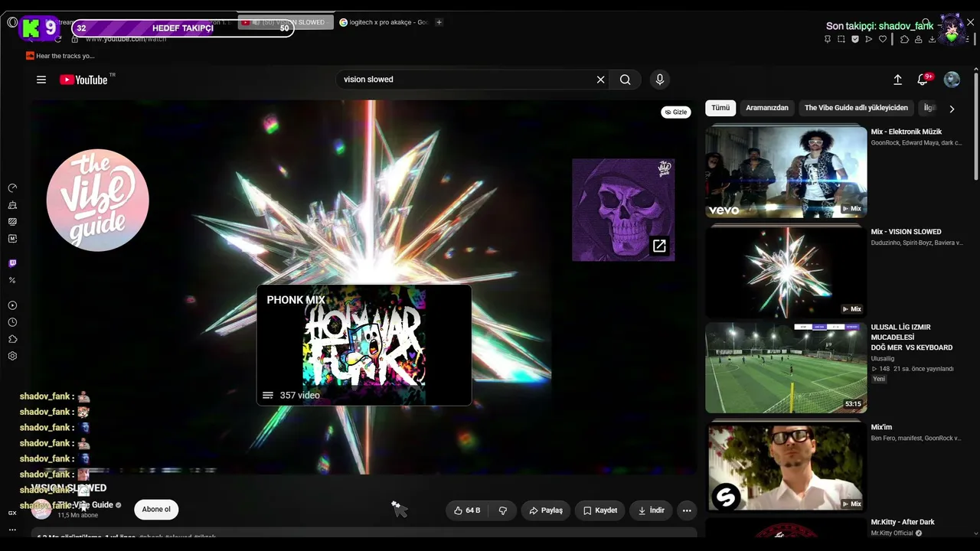980x551 pixels.
Task: Open GX Control speedometer in sidebar
Action: coord(12,188)
